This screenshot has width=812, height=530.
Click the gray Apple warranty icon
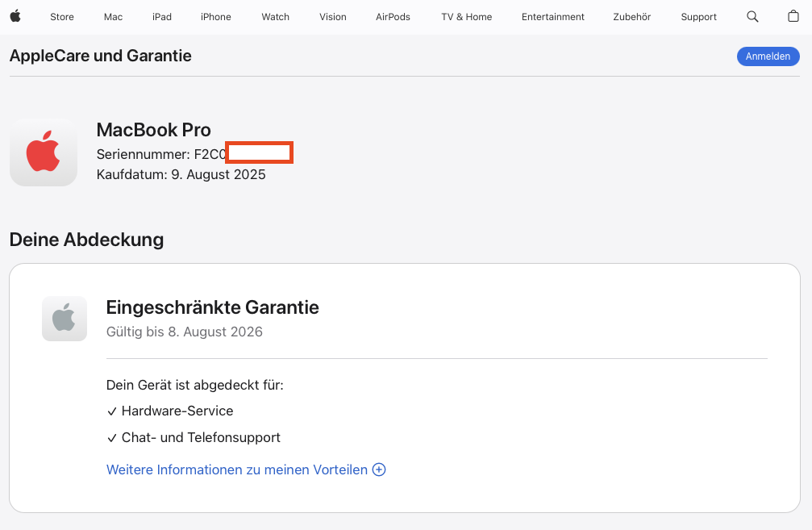click(x=65, y=319)
